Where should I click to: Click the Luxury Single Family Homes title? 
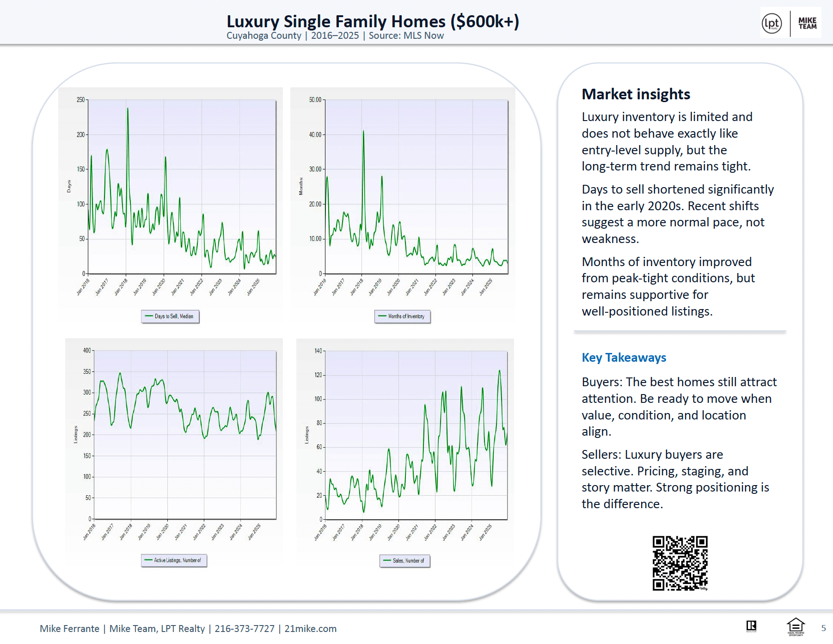[373, 22]
